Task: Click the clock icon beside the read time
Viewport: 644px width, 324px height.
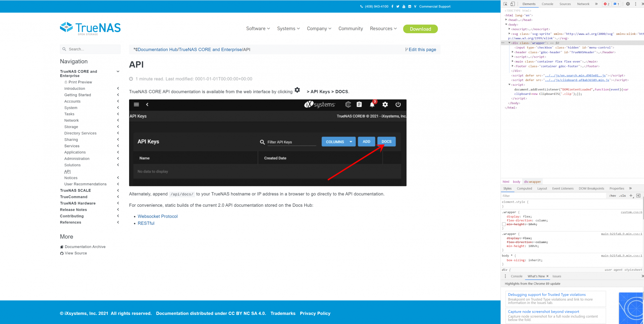Action: tap(131, 79)
